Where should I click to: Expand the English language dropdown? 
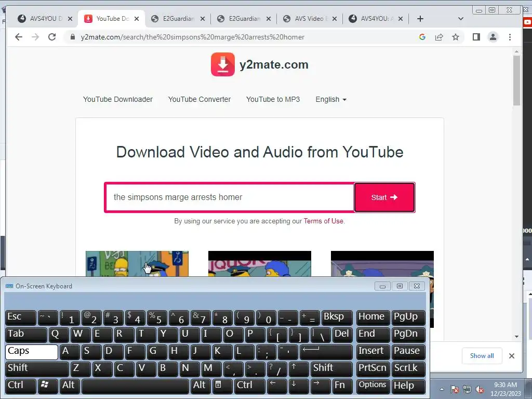[331, 99]
